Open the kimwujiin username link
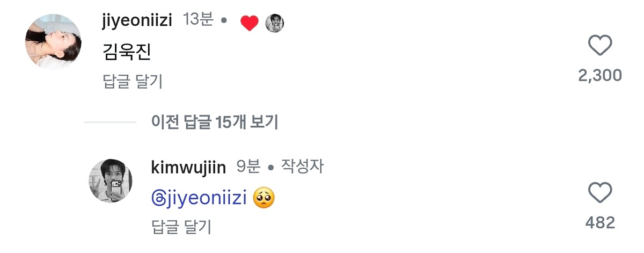The width and height of the screenshot is (644, 253). pos(189,168)
